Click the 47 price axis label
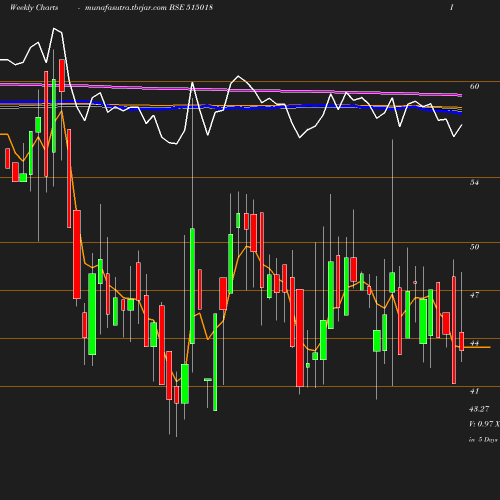Viewport: 500px width, 500px height. coord(474,295)
